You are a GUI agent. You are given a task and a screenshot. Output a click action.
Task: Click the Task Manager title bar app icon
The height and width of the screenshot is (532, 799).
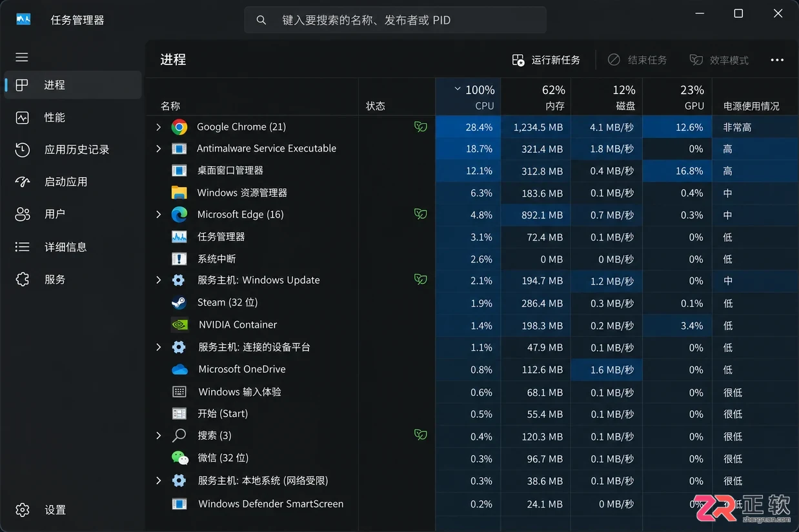tap(24, 20)
